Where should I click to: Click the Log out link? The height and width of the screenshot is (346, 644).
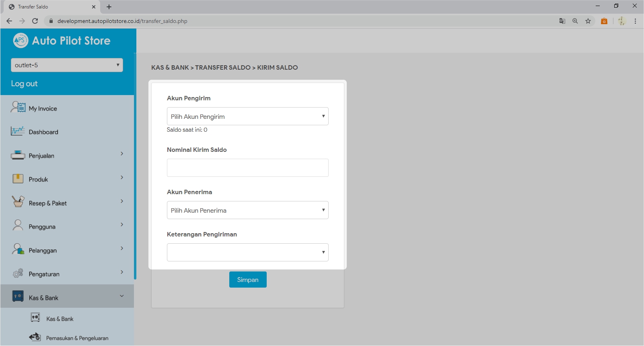[24, 84]
